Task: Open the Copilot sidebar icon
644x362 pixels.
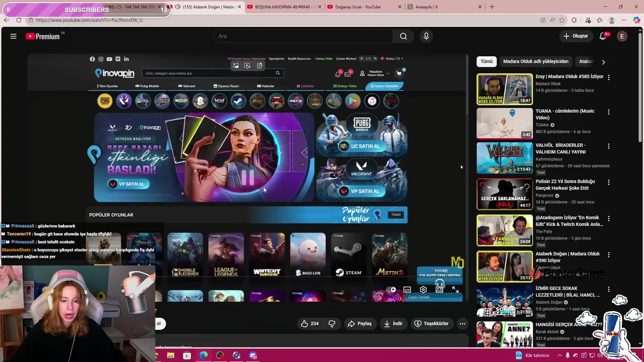Action: (x=636, y=20)
